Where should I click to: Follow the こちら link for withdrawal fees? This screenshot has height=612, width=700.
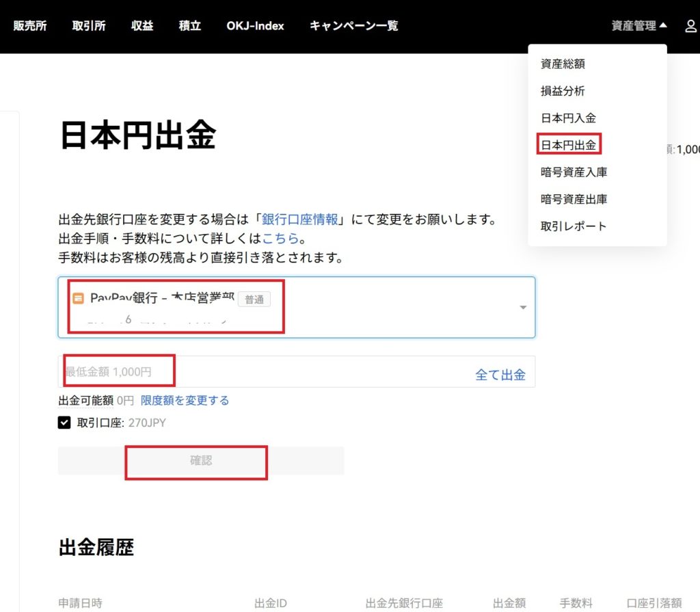tap(280, 239)
